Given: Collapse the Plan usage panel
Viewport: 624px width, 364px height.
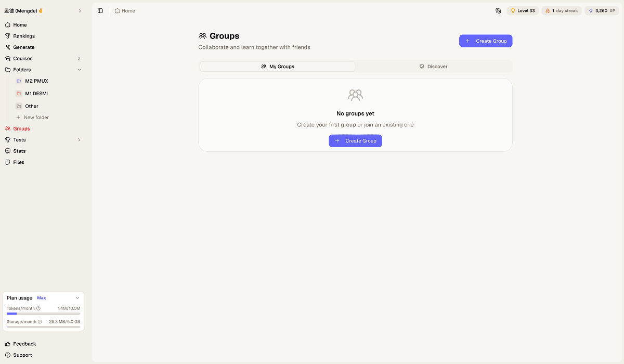Looking at the screenshot, I should click(x=77, y=297).
